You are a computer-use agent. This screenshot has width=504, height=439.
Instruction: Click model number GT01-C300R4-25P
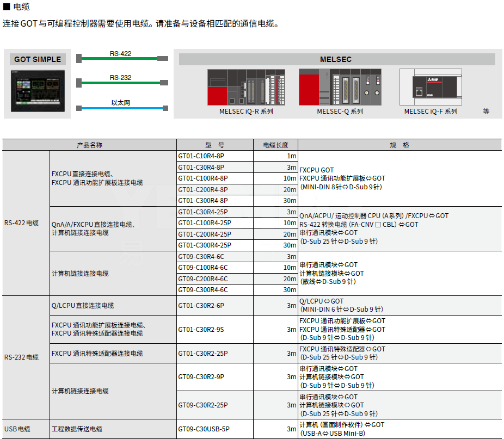click(205, 245)
